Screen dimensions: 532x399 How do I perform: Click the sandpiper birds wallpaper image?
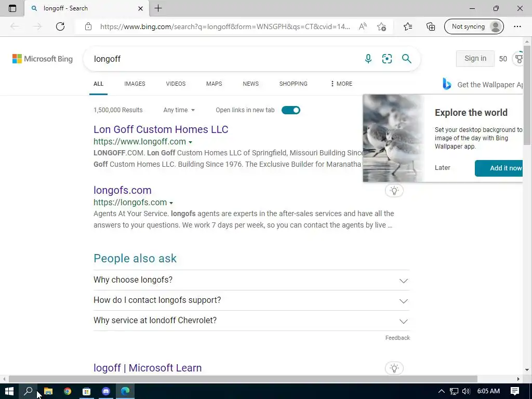pyautogui.click(x=394, y=138)
